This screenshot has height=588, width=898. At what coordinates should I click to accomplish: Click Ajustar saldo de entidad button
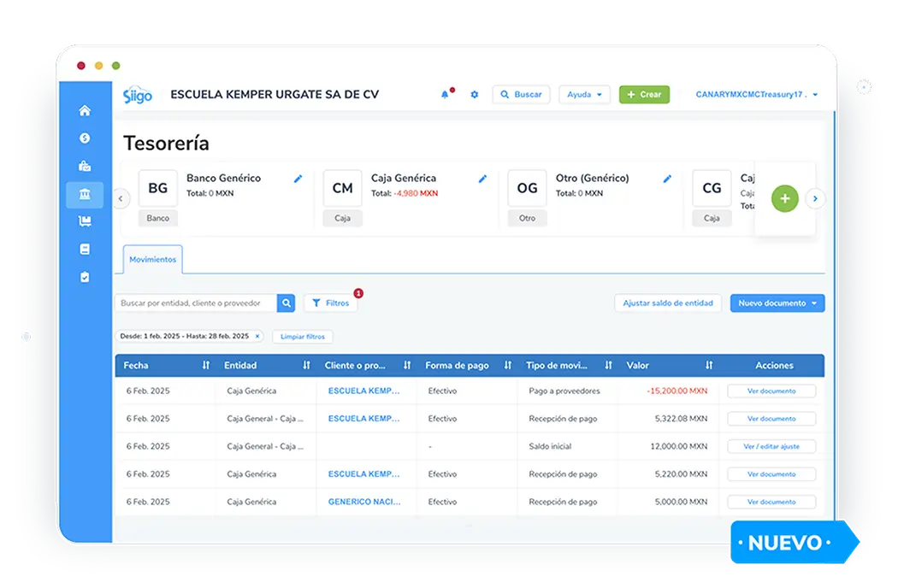[x=667, y=303]
